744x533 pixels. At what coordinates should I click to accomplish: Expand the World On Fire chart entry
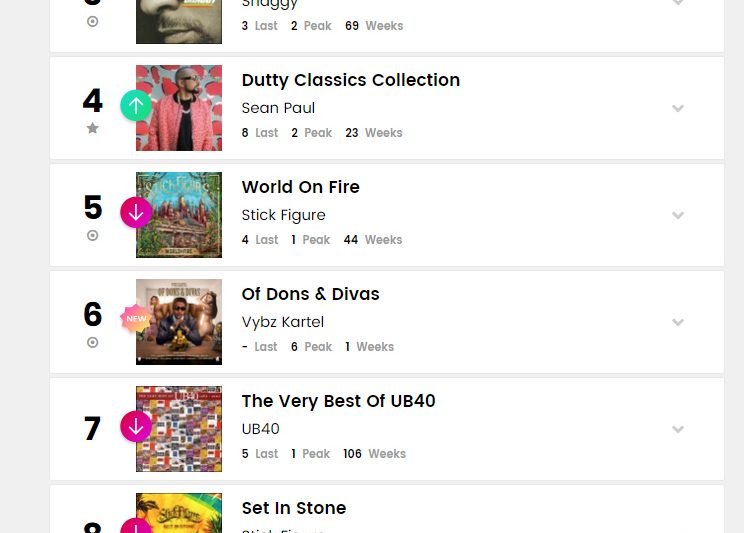678,215
